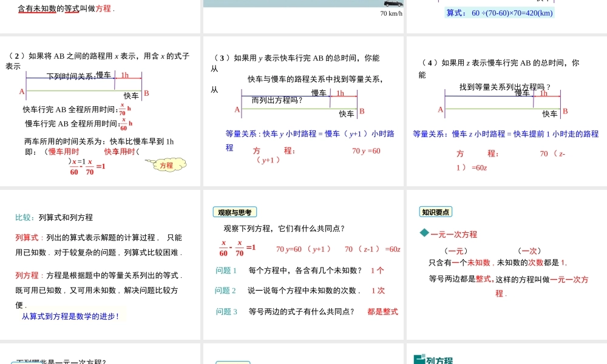
Task: Select the 比较：列算式和列方程 slide thumbnail
Action: pyautogui.click(x=100, y=265)
